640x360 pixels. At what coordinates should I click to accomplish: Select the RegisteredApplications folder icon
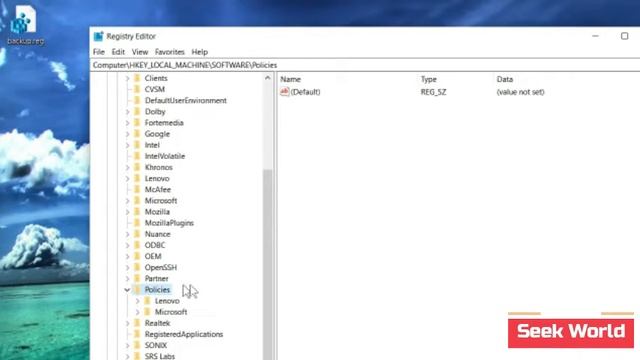click(137, 334)
